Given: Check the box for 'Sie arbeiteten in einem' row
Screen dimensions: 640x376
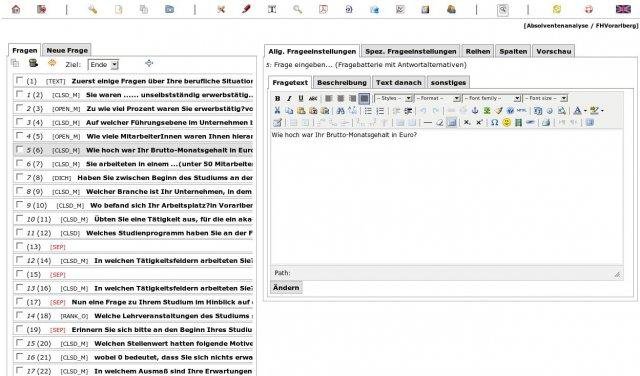Looking at the screenshot, I should pyautogui.click(x=19, y=163).
